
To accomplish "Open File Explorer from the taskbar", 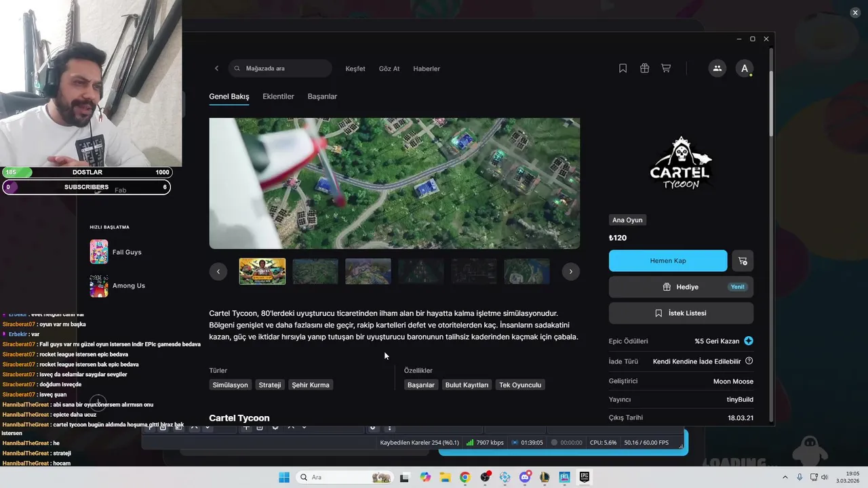I will 445,477.
